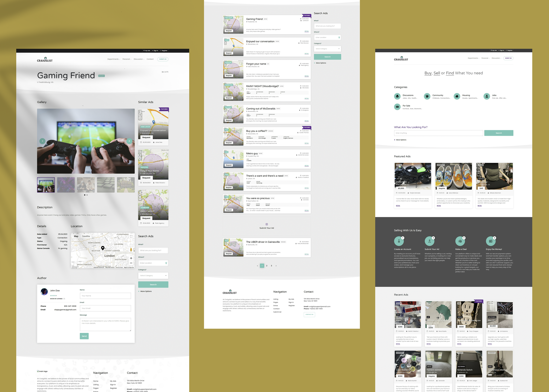Screen dimensions: 549x392
Task: Click Craigslist logo on ad detail page
Action: [45, 59]
